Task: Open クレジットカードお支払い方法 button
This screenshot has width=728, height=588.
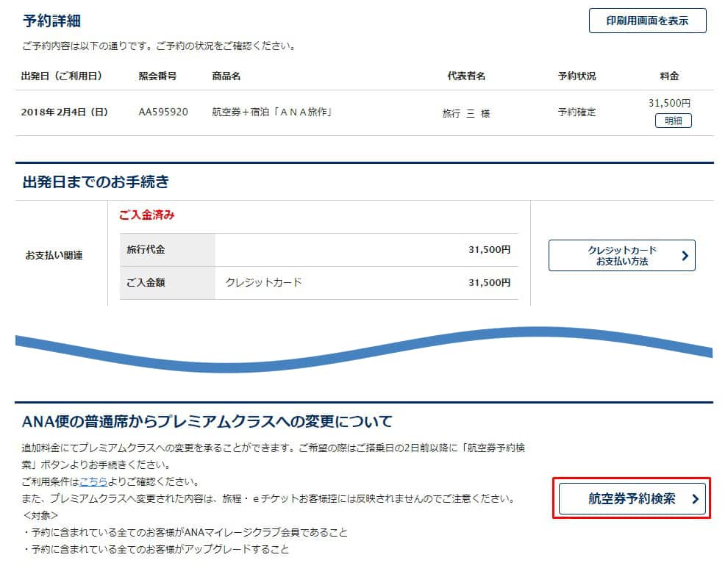Action: 621,256
